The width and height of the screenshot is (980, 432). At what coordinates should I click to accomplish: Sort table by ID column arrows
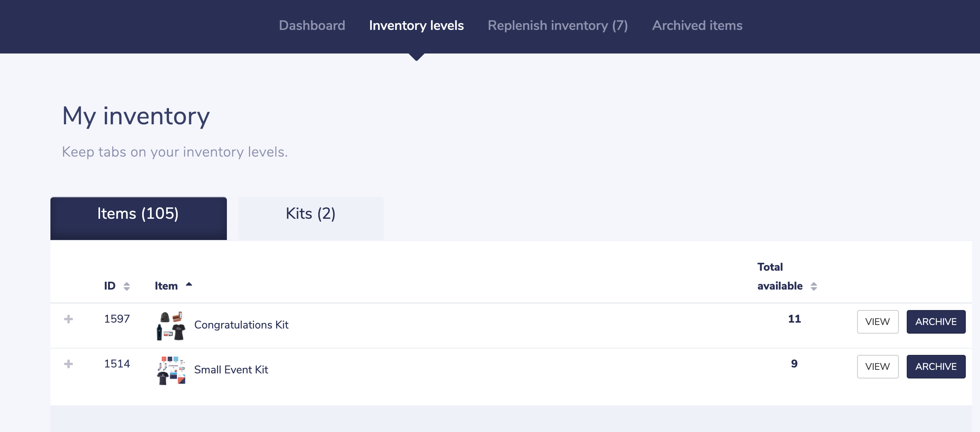126,286
